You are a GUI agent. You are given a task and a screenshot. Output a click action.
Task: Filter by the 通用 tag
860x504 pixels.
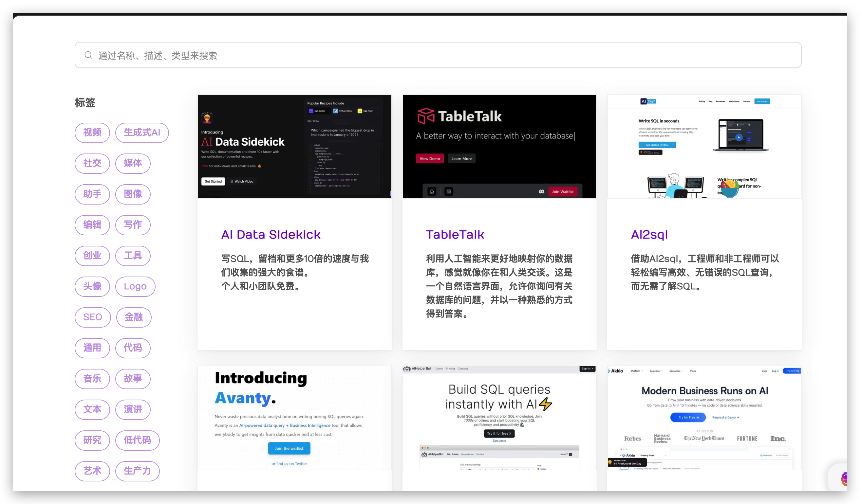[92, 348]
